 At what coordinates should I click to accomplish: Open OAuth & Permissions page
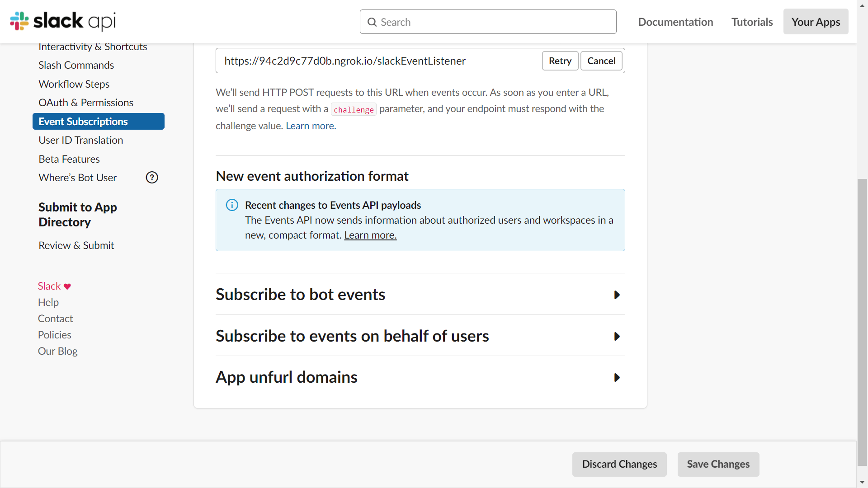point(86,103)
